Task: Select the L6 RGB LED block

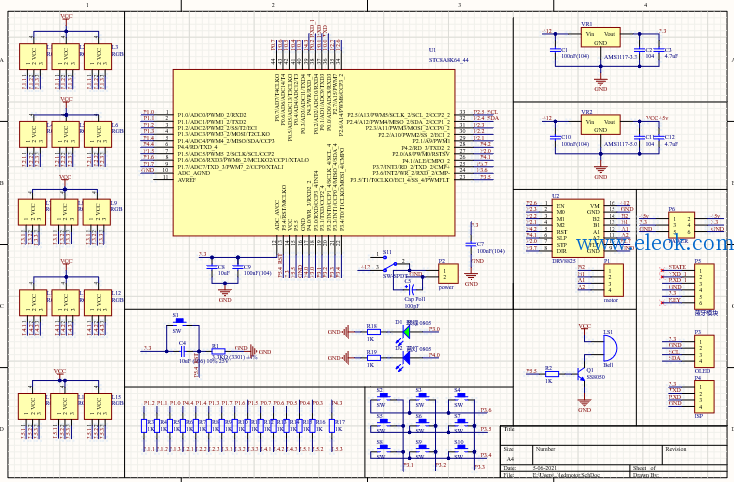Action: pyautogui.click(x=98, y=134)
